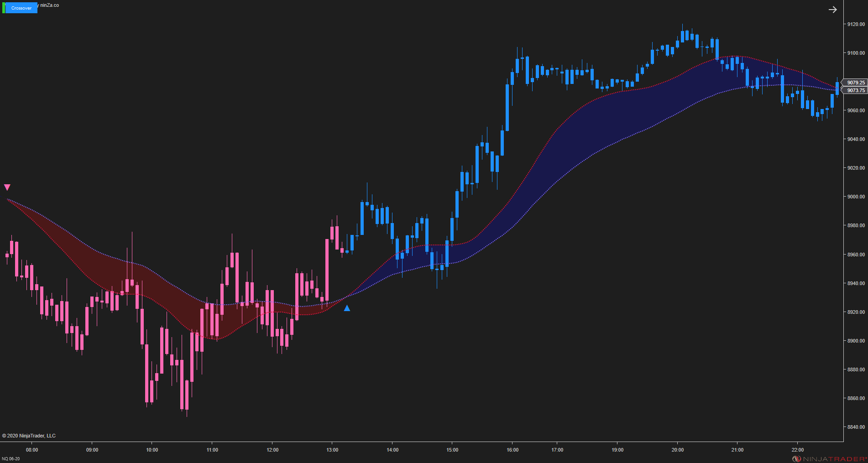Screen dimensions: 868x463
Task: Expand the right price axis scale options
Action: click(855, 228)
